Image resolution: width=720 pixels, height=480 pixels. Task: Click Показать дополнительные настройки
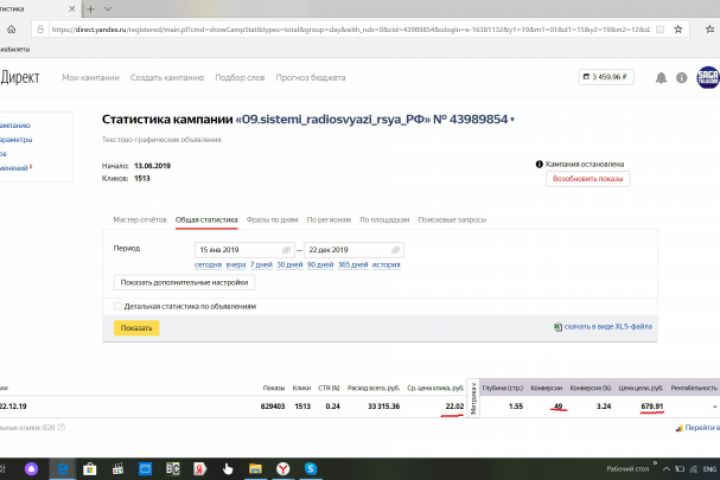point(184,282)
